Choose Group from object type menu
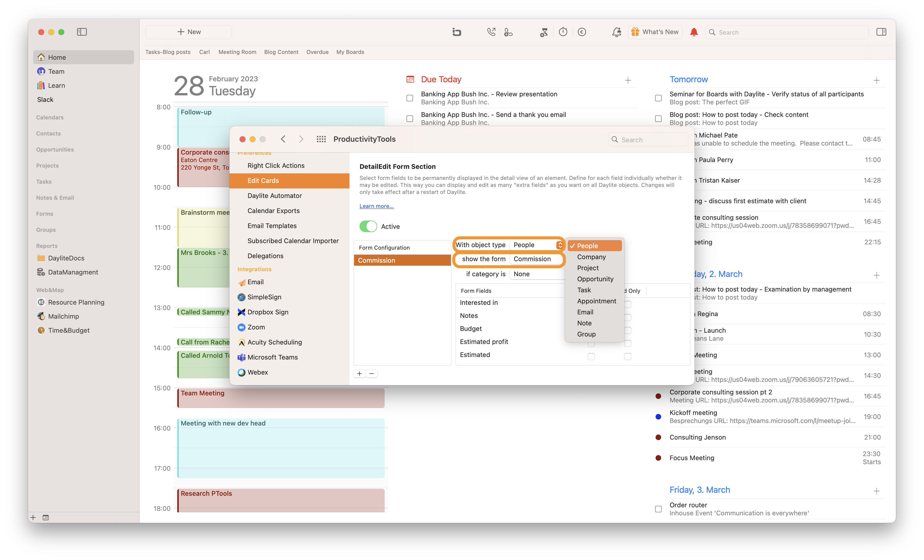This screenshot has height=560, width=924. [x=594, y=334]
